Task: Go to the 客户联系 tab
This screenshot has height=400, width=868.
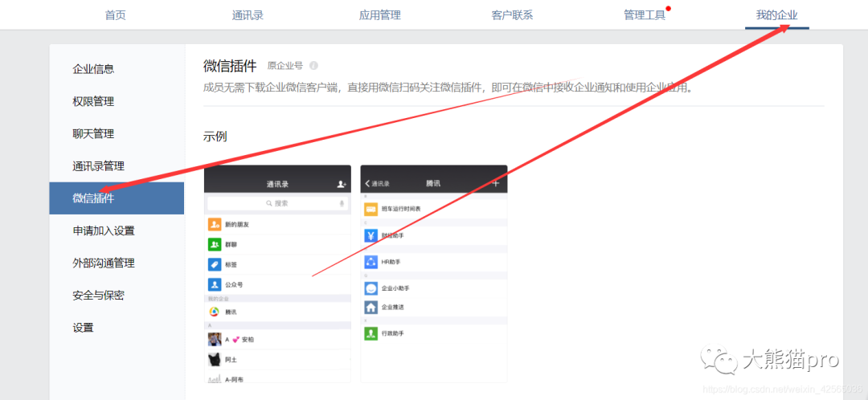Action: (512, 15)
